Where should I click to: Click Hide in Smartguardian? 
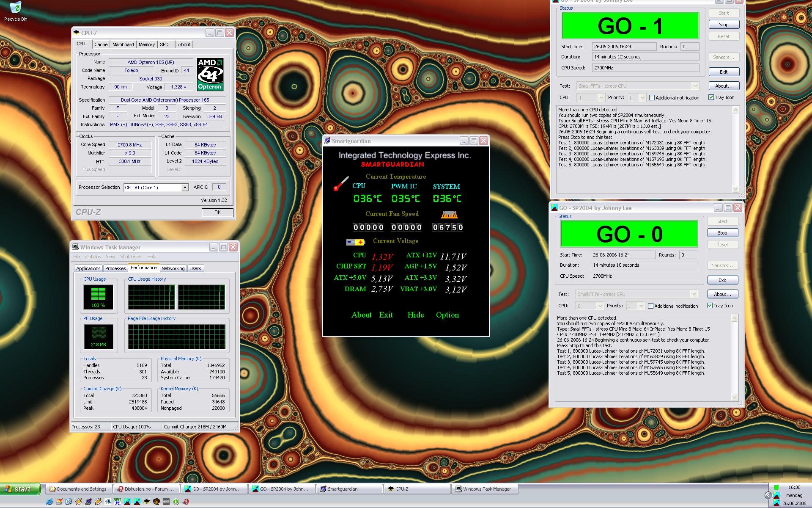(x=415, y=315)
